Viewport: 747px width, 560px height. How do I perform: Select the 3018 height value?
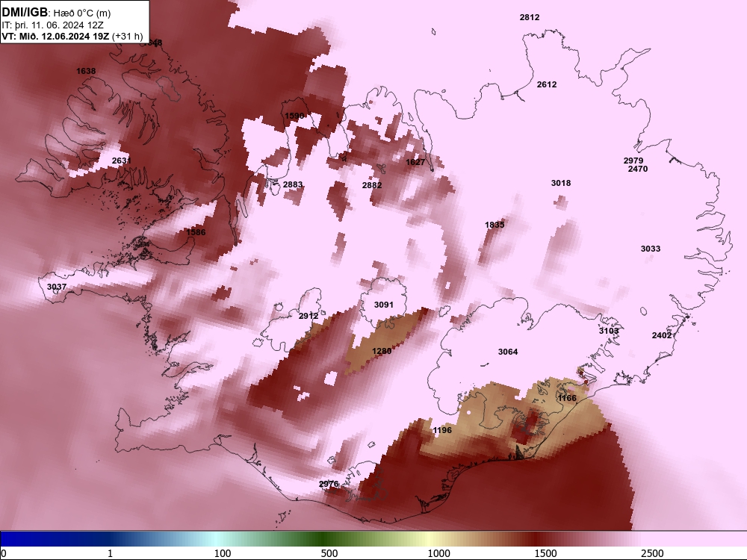point(561,183)
